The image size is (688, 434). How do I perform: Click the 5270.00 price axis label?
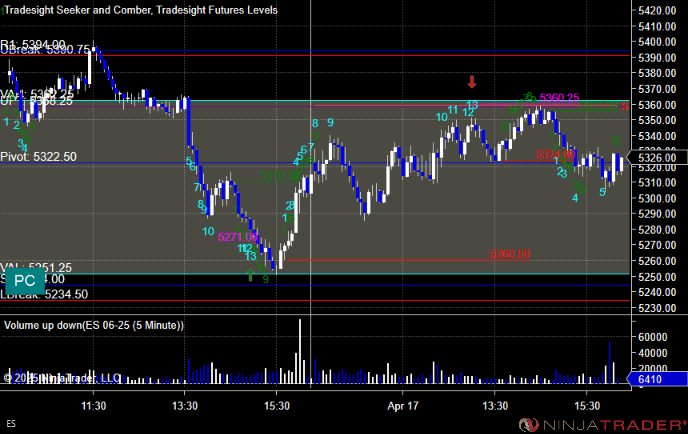(x=657, y=245)
